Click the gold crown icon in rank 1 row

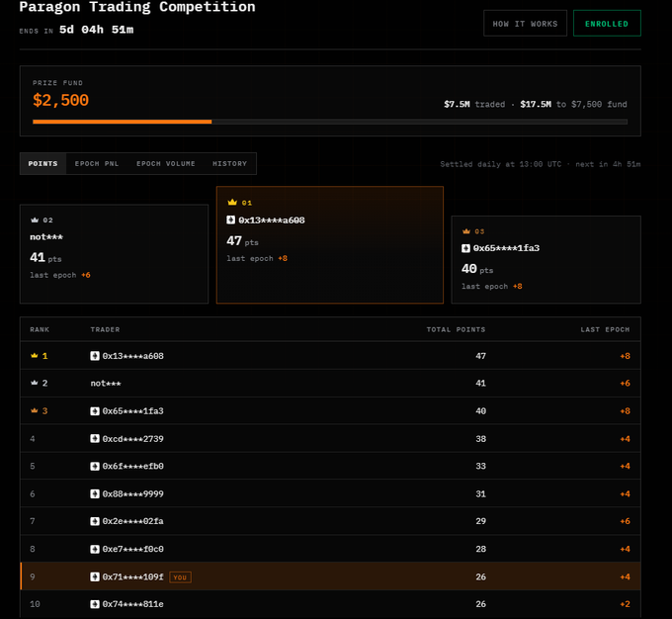pyautogui.click(x=35, y=356)
